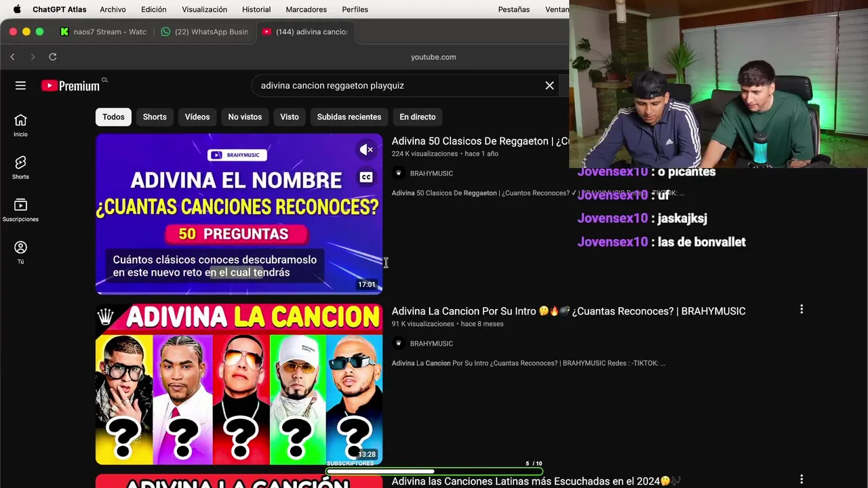Open the partially visible third video thumbnail
The height and width of the screenshot is (488, 868).
click(x=239, y=481)
